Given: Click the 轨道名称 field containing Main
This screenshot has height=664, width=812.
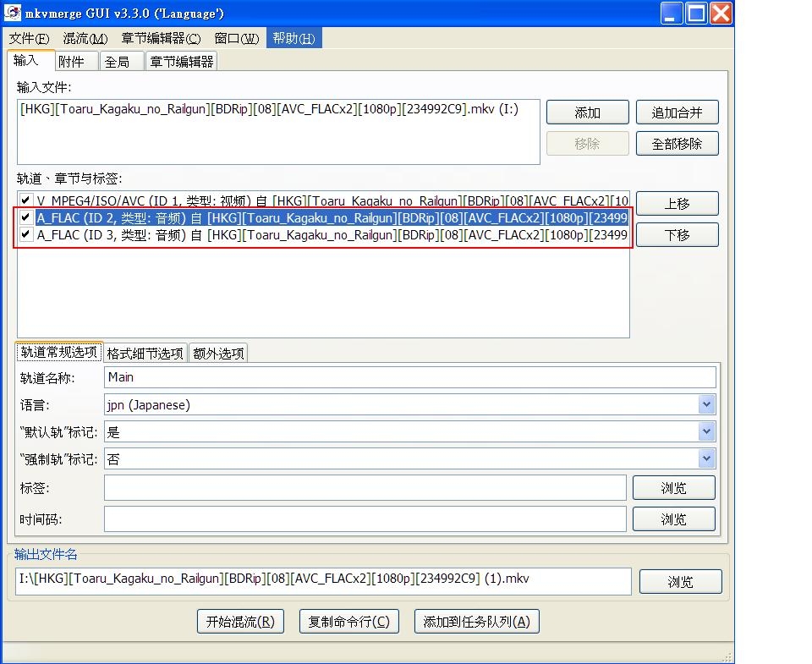Looking at the screenshot, I should (409, 377).
